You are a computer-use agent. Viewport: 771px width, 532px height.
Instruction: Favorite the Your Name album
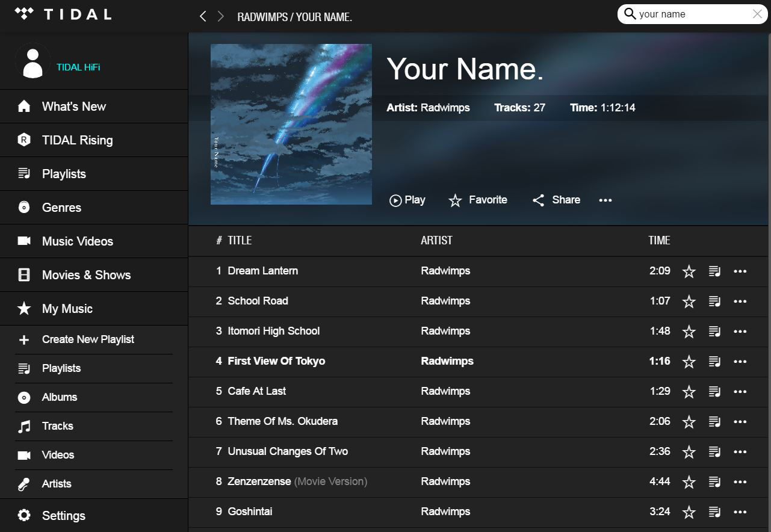pyautogui.click(x=478, y=200)
